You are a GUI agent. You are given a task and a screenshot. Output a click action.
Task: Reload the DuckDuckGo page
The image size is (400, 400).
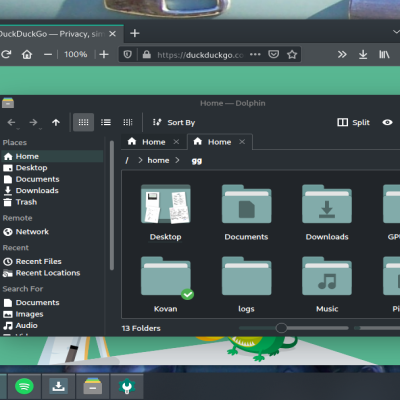pyautogui.click(x=6, y=54)
